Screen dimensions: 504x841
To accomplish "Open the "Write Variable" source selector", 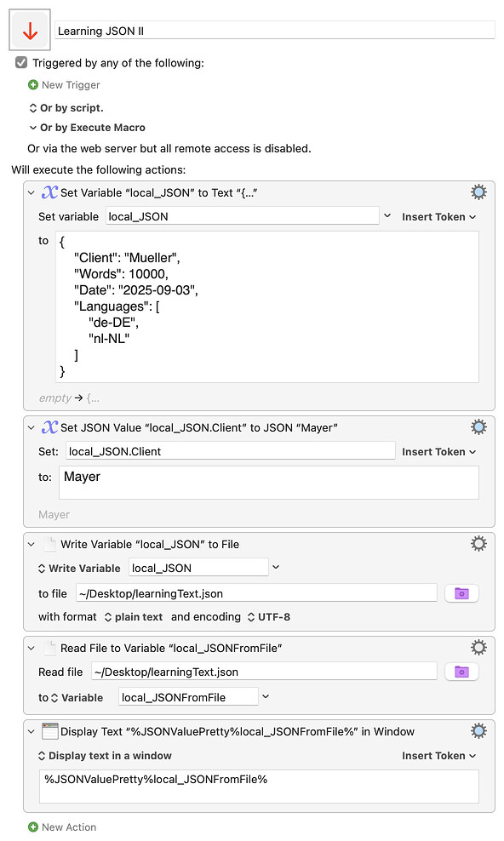I will [x=79, y=568].
